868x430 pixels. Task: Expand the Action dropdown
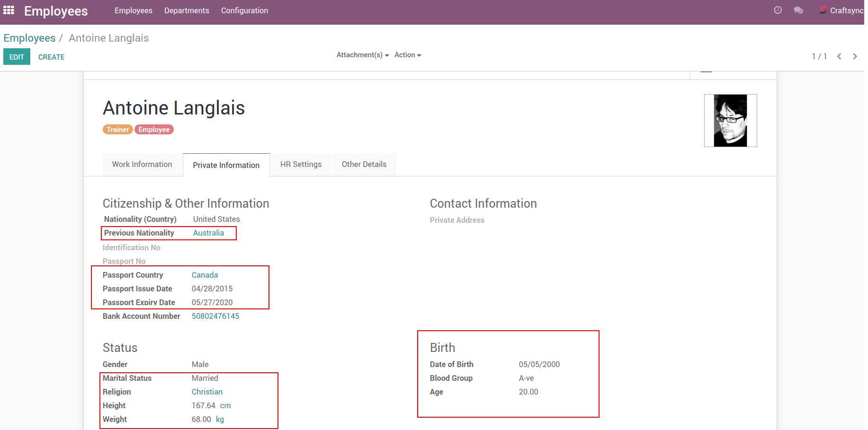coord(407,55)
